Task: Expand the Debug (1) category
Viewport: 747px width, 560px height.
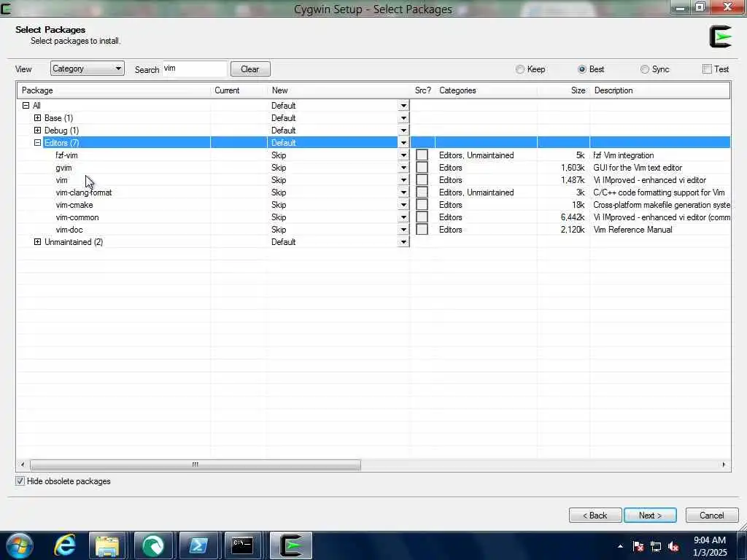Action: (37, 130)
